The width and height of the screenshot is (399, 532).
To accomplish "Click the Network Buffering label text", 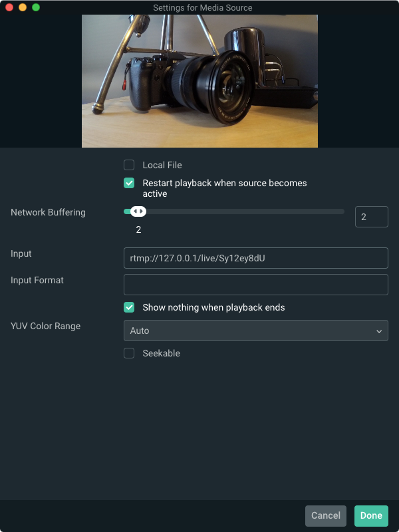I will (x=48, y=212).
